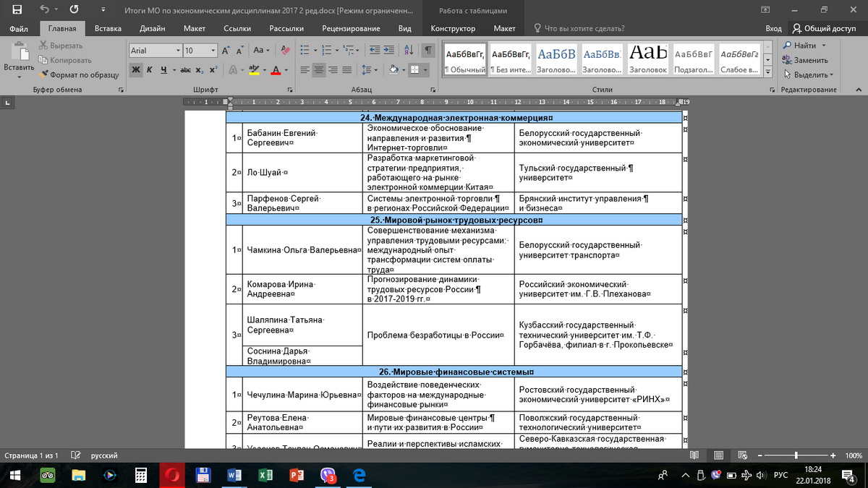Switch to the Вставка tab
868x488 pixels.
pyautogui.click(x=108, y=29)
